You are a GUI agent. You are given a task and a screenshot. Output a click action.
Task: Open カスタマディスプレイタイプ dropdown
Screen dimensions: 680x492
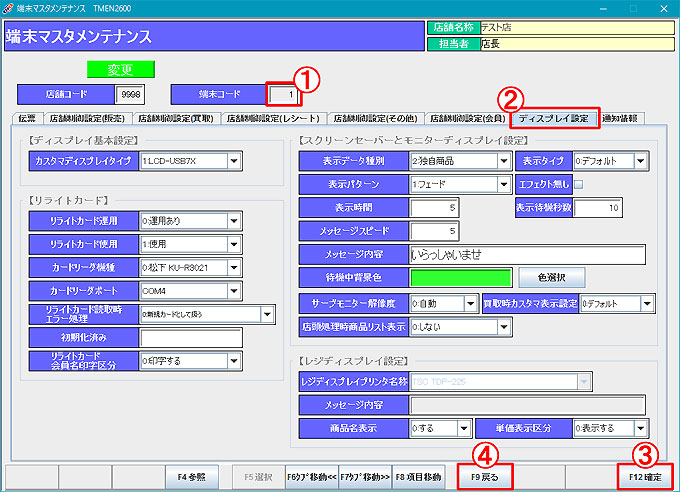[x=234, y=161]
